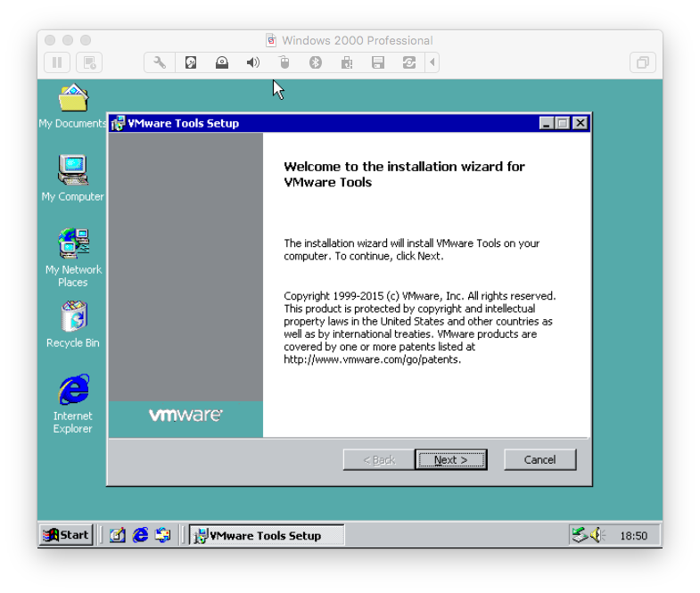Minimize the VMware Tools Setup window
The height and width of the screenshot is (593, 700).
point(547,123)
